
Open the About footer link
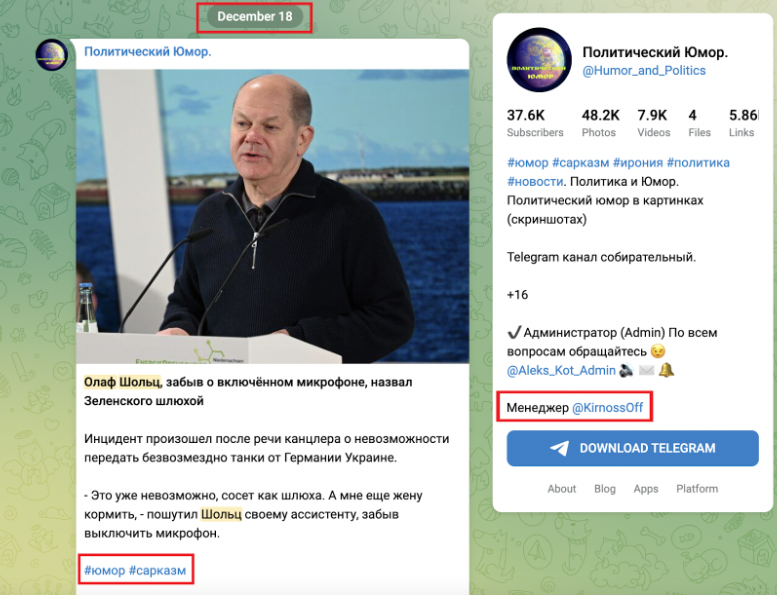[x=561, y=489]
